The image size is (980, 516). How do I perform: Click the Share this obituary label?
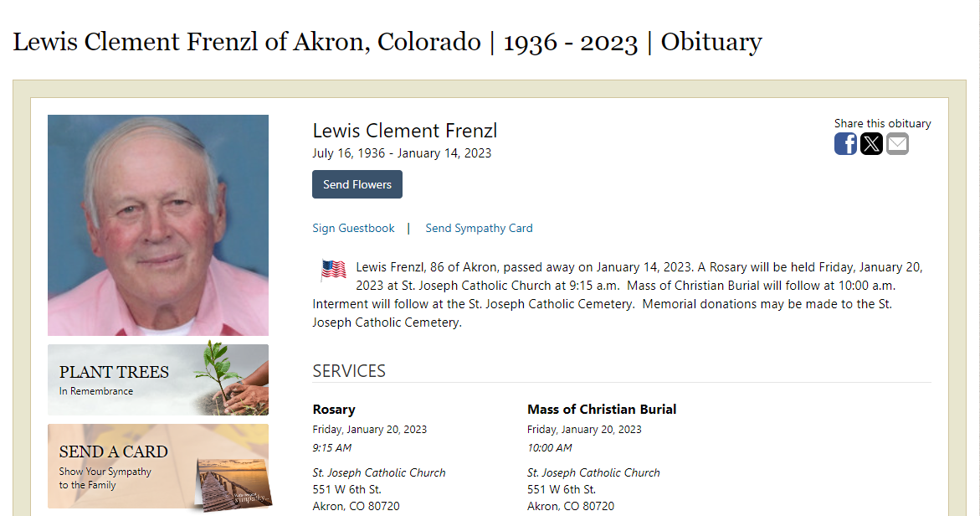pyautogui.click(x=882, y=124)
